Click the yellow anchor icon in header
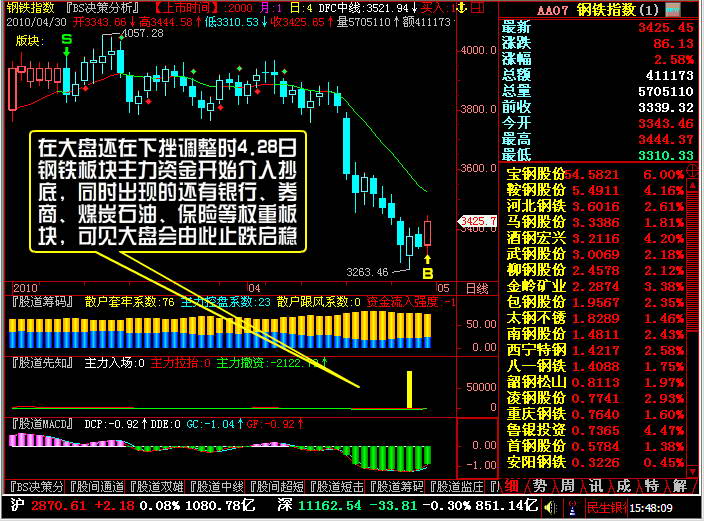 [x=461, y=8]
